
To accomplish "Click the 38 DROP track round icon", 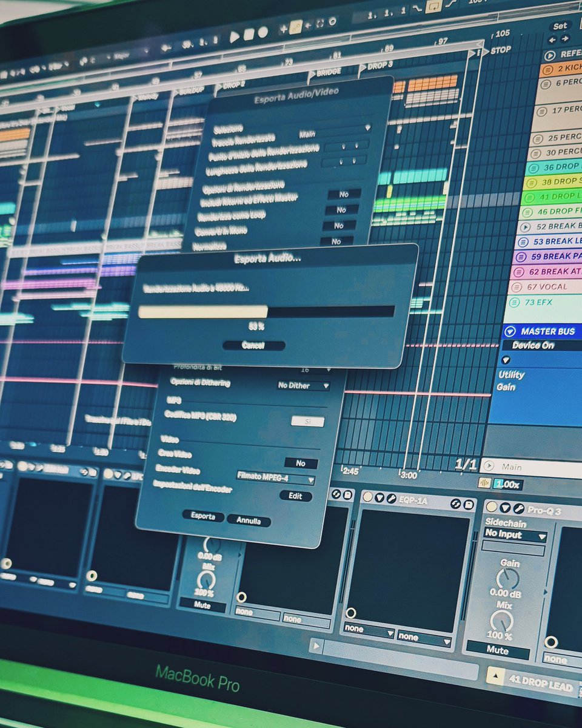I will pyautogui.click(x=532, y=183).
